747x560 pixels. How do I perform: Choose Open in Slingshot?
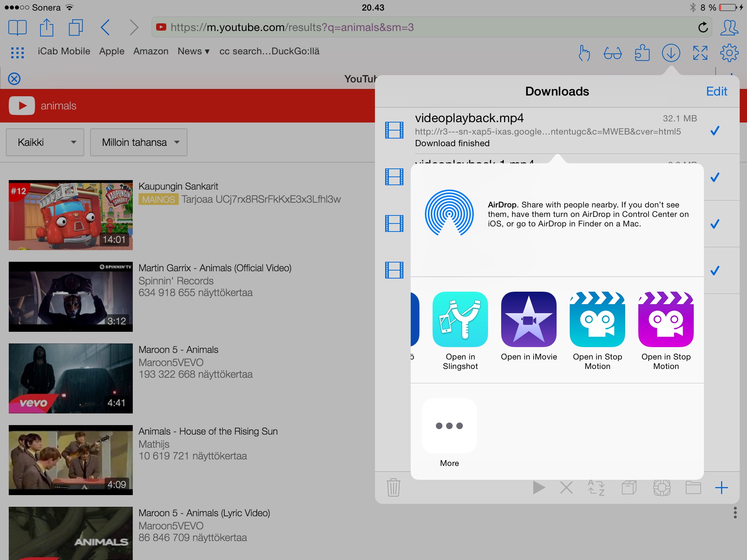[x=460, y=319]
